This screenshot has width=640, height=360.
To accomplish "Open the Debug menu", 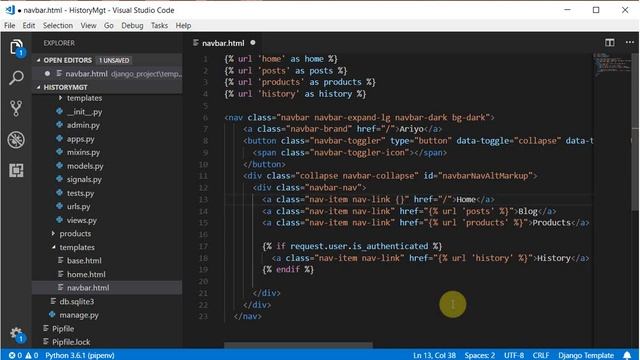I will tap(132, 25).
